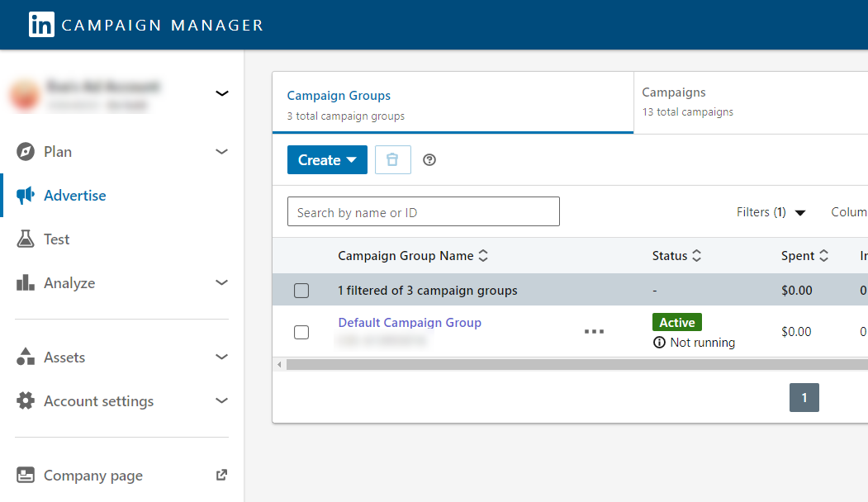Click the Campaign Manager title
868x502 pixels.
click(x=162, y=26)
